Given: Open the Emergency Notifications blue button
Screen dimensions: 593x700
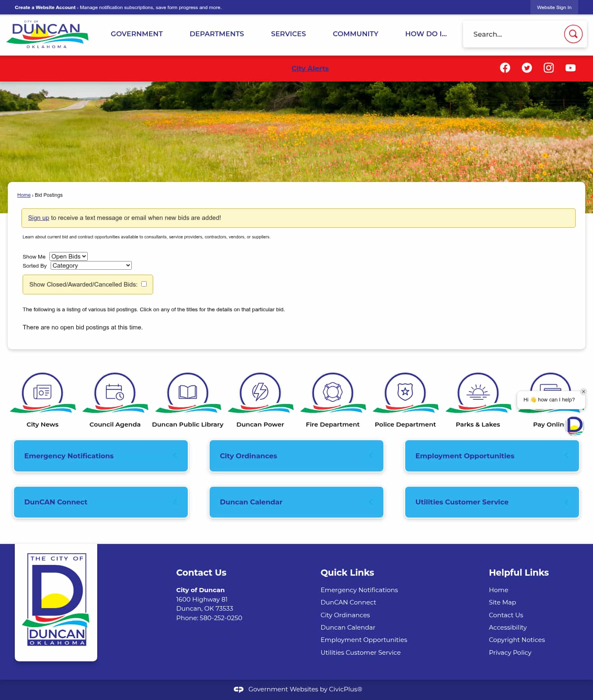Looking at the screenshot, I should (x=101, y=456).
